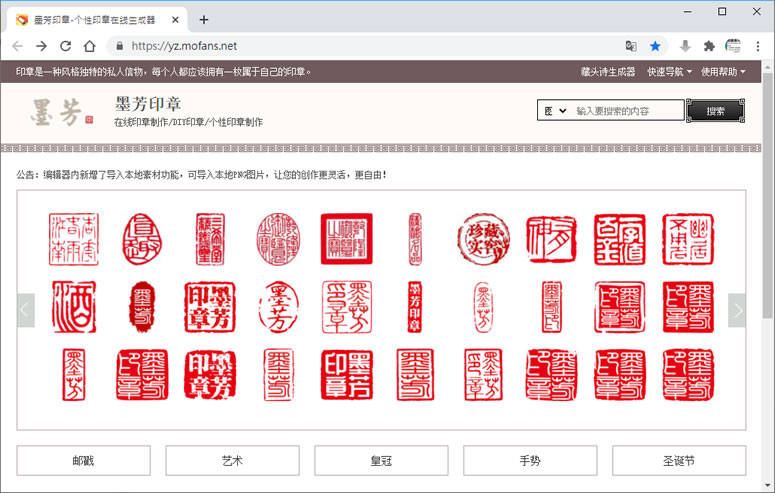Open a new browser tab

(204, 19)
